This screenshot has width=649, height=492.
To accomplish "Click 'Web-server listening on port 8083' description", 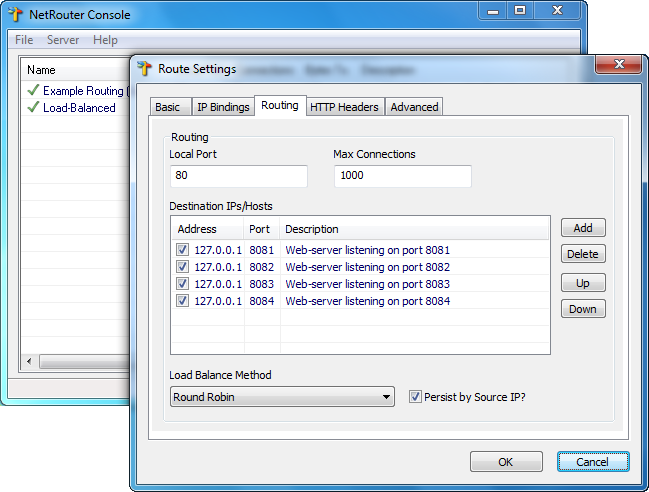I will coord(368,284).
